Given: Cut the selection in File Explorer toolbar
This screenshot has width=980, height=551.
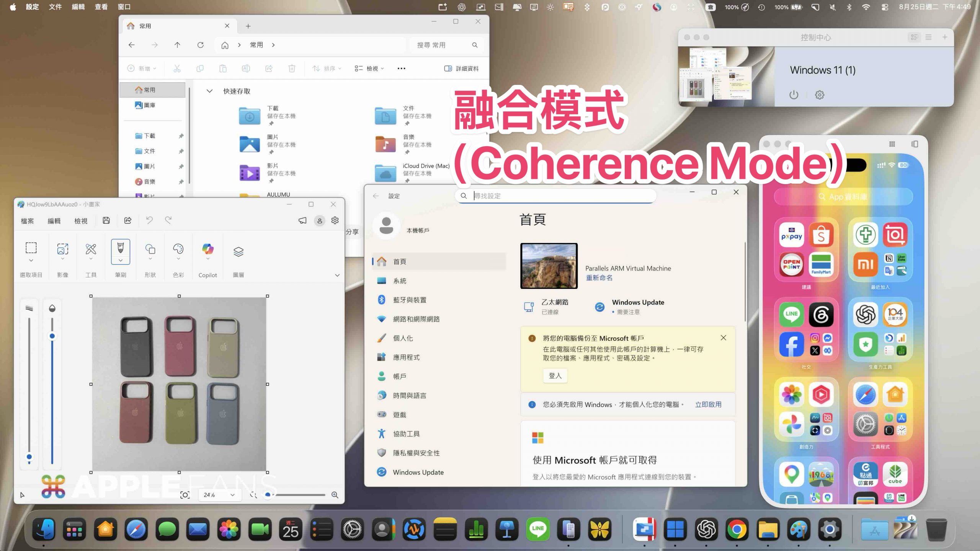Looking at the screenshot, I should click(177, 68).
